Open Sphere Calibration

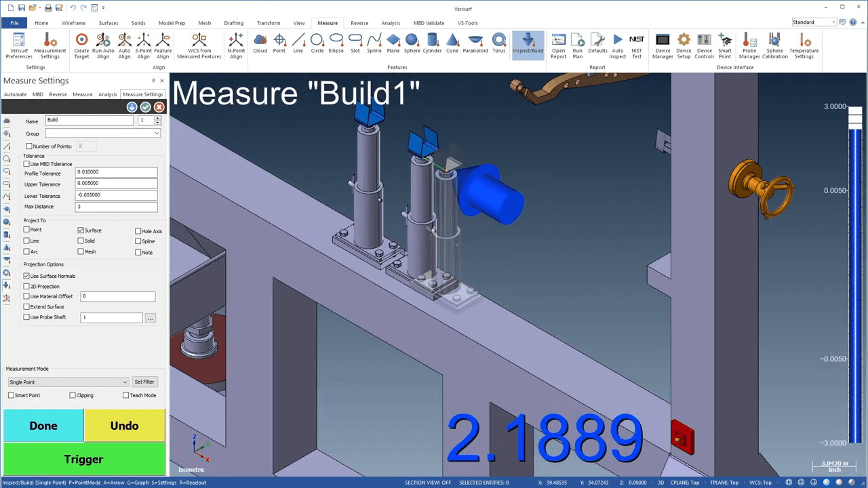(x=774, y=46)
